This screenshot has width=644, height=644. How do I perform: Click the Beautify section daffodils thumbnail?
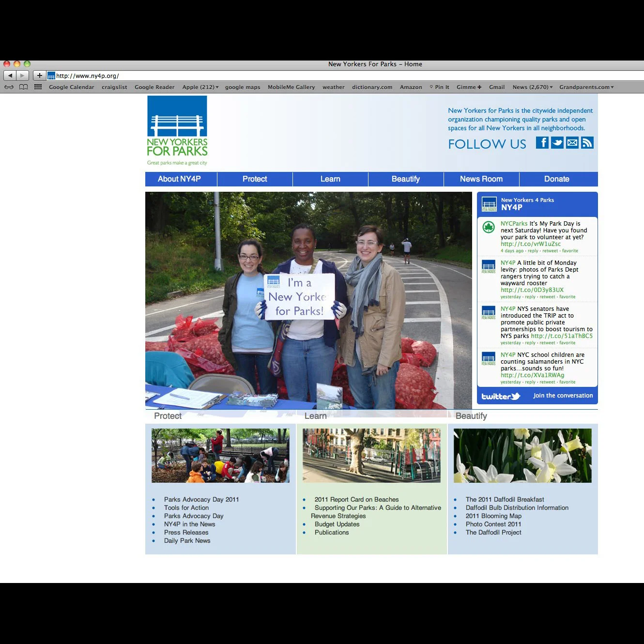pos(522,456)
